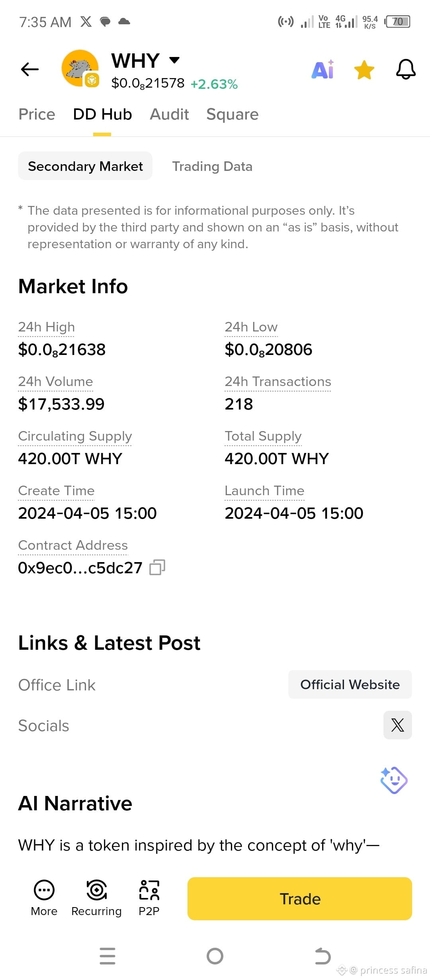The width and height of the screenshot is (430, 980).
Task: Open the X social link icon
Action: coord(397,725)
